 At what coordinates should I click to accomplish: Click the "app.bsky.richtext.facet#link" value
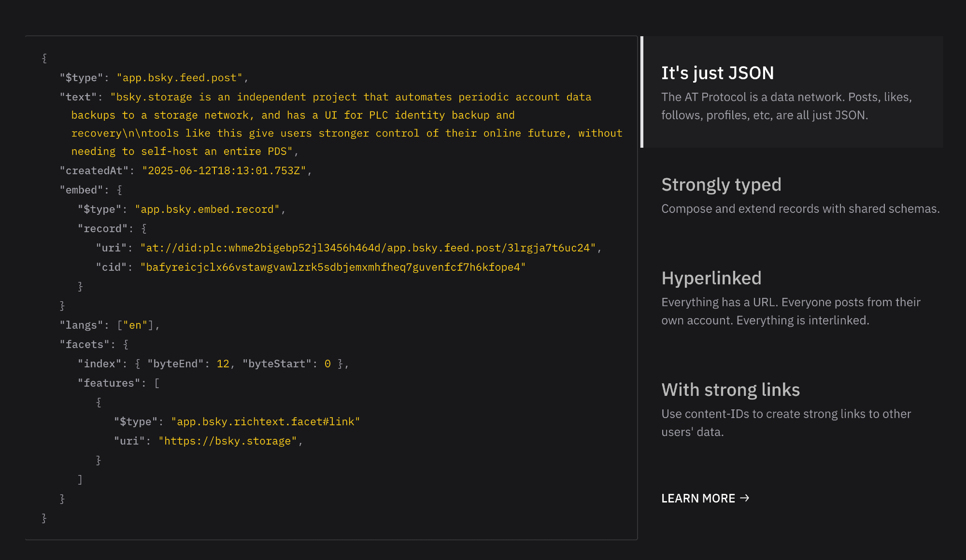265,421
